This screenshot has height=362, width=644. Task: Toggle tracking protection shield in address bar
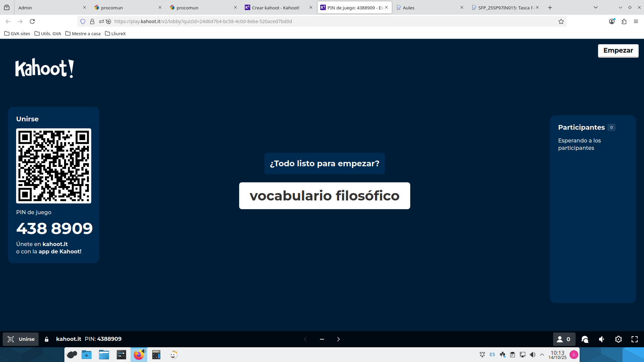tap(83, 21)
